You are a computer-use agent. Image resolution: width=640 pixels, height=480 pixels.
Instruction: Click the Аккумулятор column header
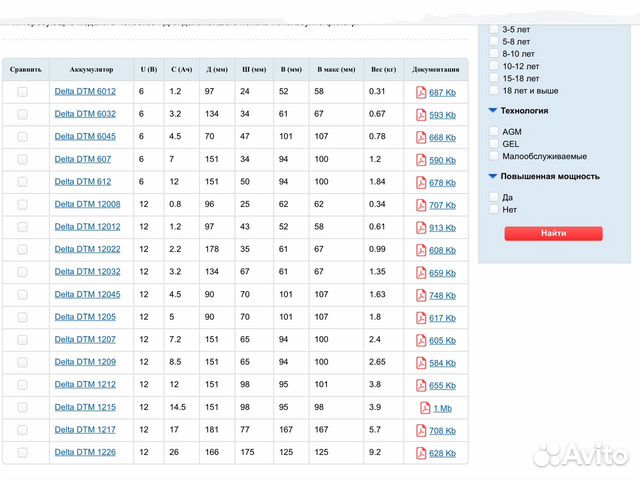tap(91, 69)
